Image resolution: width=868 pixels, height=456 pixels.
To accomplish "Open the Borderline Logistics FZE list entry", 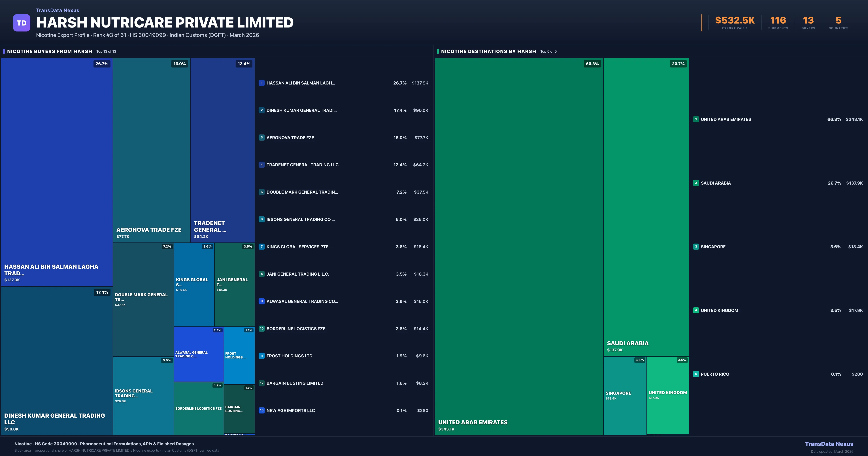I will [296, 329].
